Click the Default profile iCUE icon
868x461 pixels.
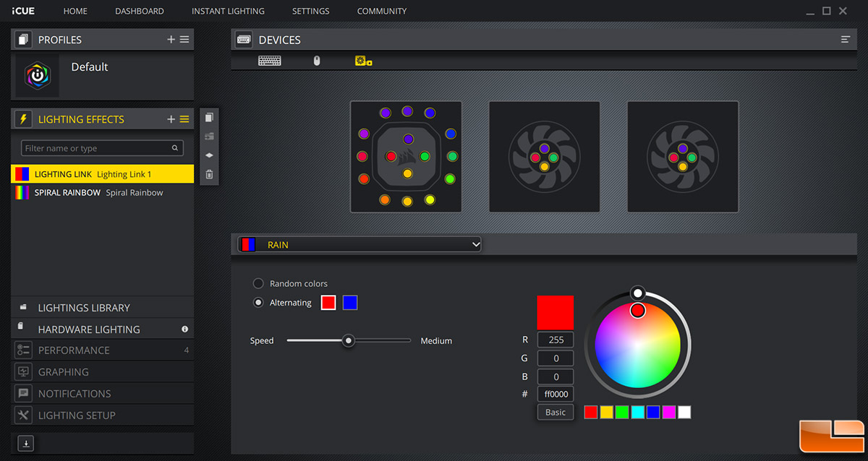pyautogui.click(x=37, y=76)
